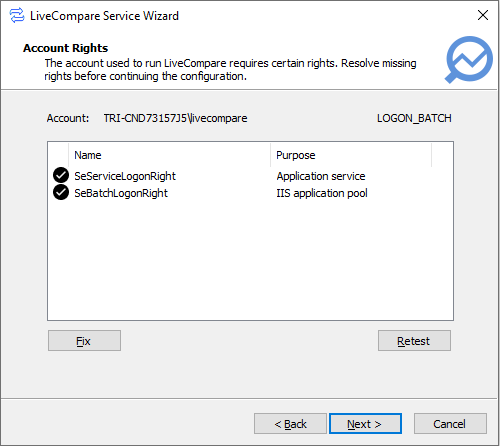
Task: Click the 'LiveCompare Service Wizard' window title
Action: 104,16
